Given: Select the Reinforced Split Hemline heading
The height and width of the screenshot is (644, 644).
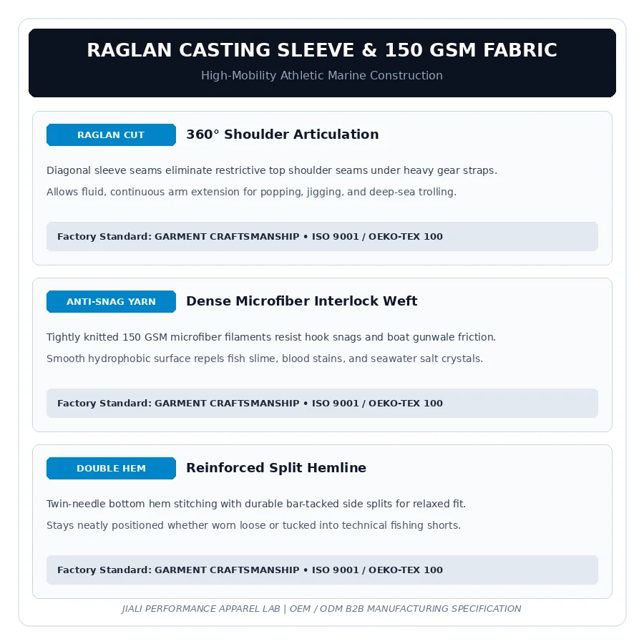Looking at the screenshot, I should pyautogui.click(x=276, y=468).
